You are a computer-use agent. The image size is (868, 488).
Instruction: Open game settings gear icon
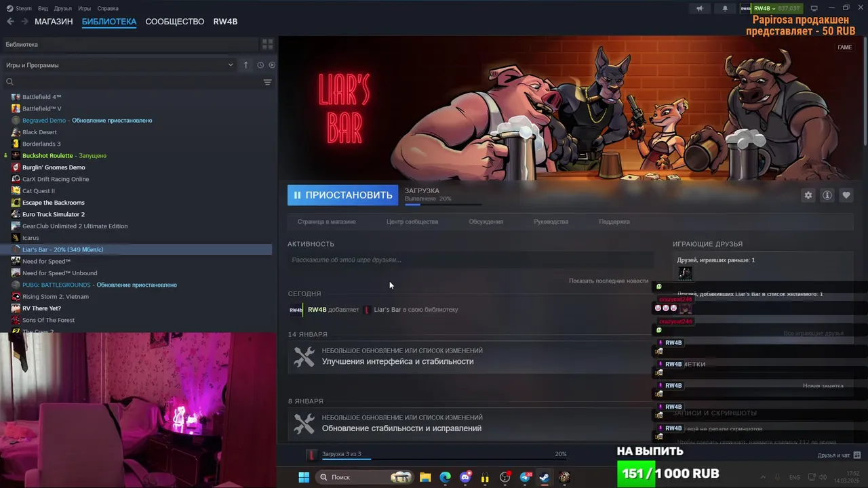(808, 195)
